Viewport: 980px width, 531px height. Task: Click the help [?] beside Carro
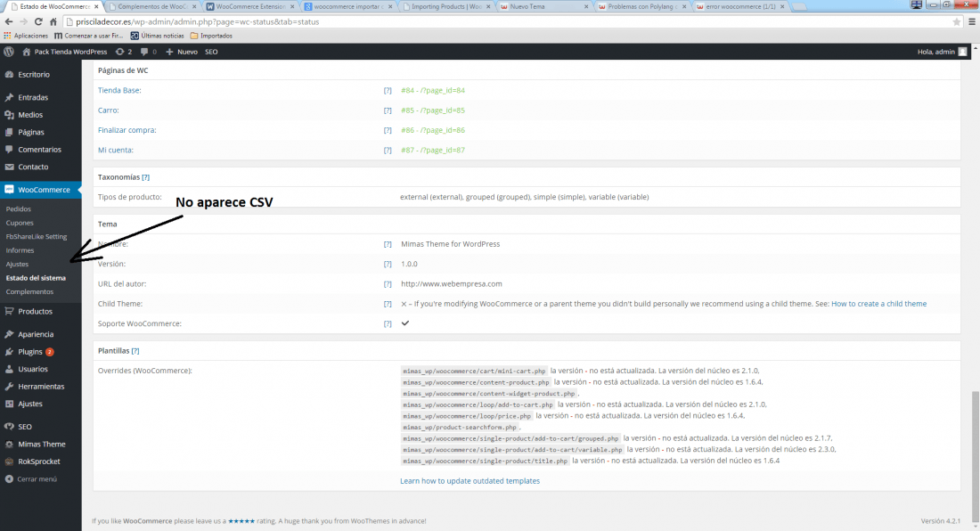pyautogui.click(x=388, y=110)
